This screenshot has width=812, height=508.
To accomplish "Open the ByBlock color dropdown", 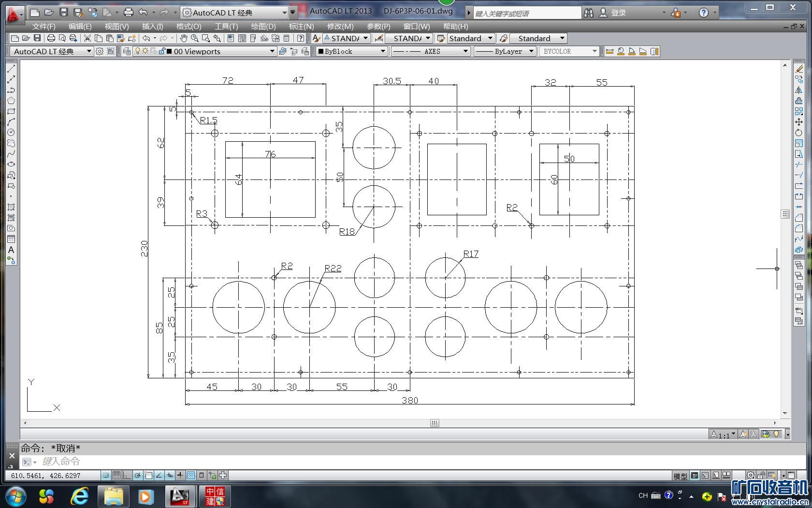I will tap(382, 51).
